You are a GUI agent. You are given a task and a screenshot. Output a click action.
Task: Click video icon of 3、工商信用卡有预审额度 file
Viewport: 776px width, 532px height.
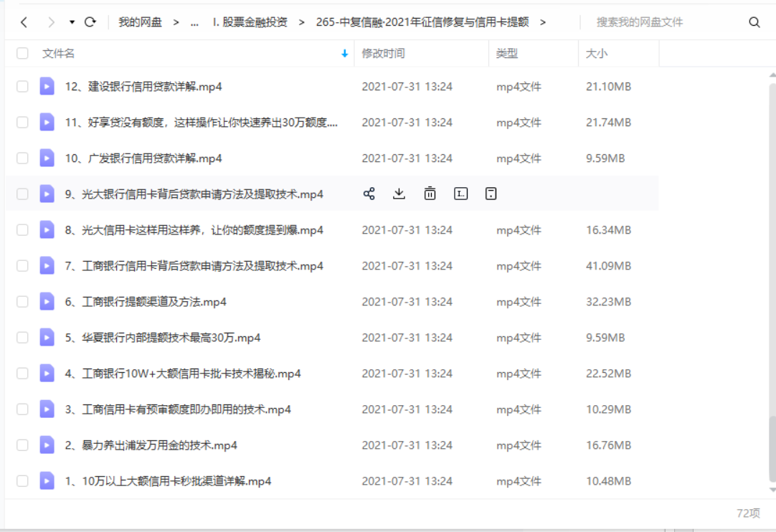coord(47,409)
